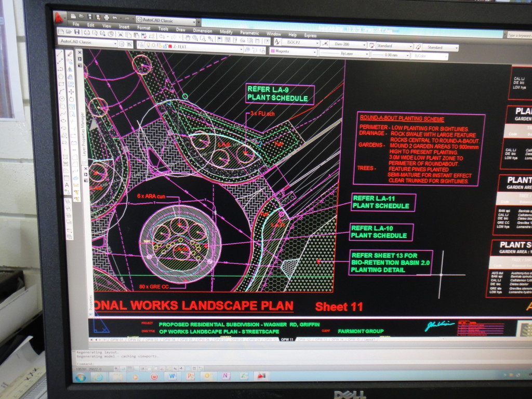532x399 pixels.
Task: Toggle Z-TEXT layer lock icon
Action: click(x=165, y=46)
